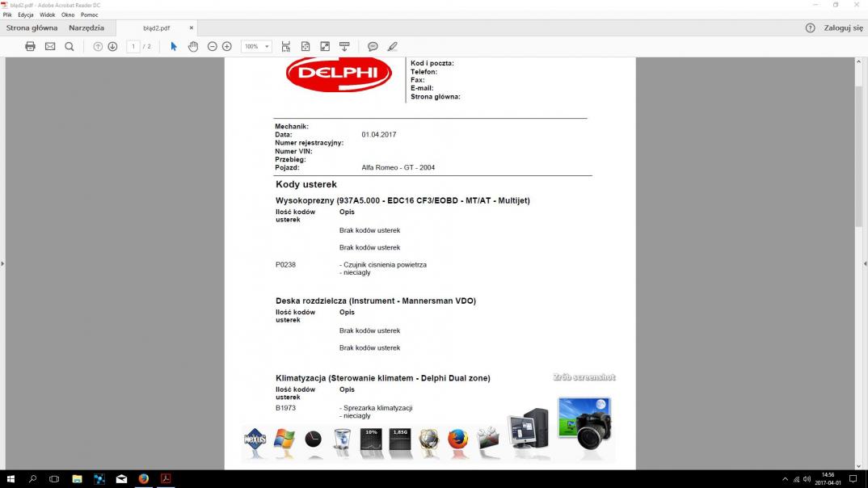This screenshot has width=868, height=488.
Task: Click the wrench tools dock icon
Action: (x=487, y=439)
